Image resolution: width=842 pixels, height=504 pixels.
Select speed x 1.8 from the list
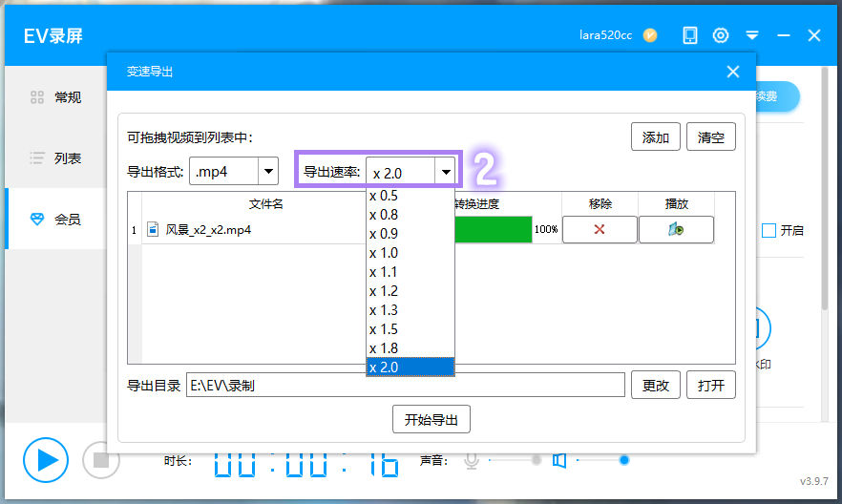click(410, 348)
